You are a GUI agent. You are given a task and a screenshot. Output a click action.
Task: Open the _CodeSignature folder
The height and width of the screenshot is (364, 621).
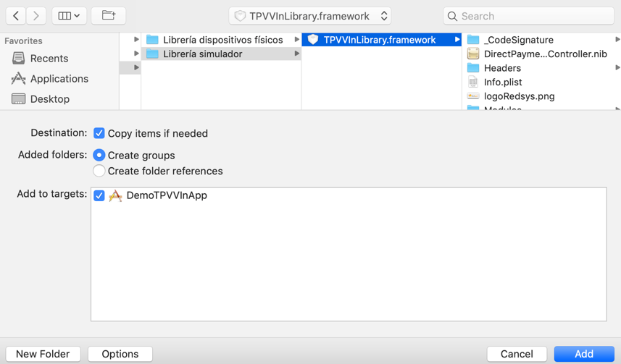[x=518, y=40]
